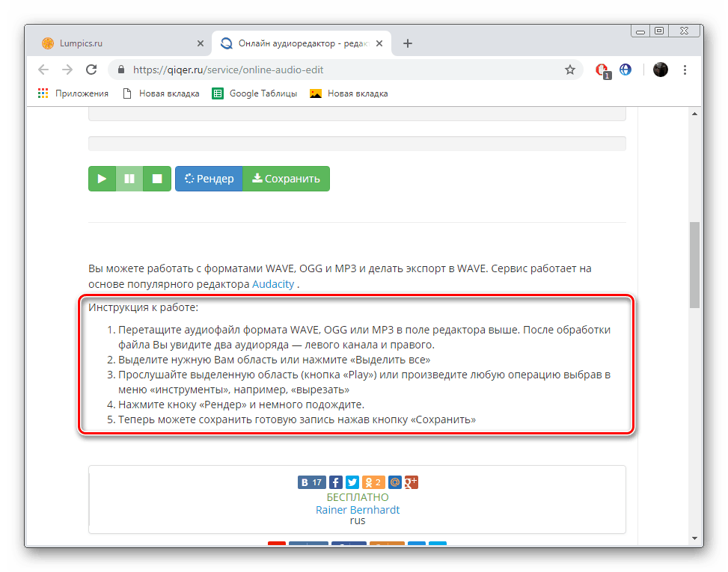The image size is (728, 572).
Task: Pause the audio playback
Action: click(129, 178)
